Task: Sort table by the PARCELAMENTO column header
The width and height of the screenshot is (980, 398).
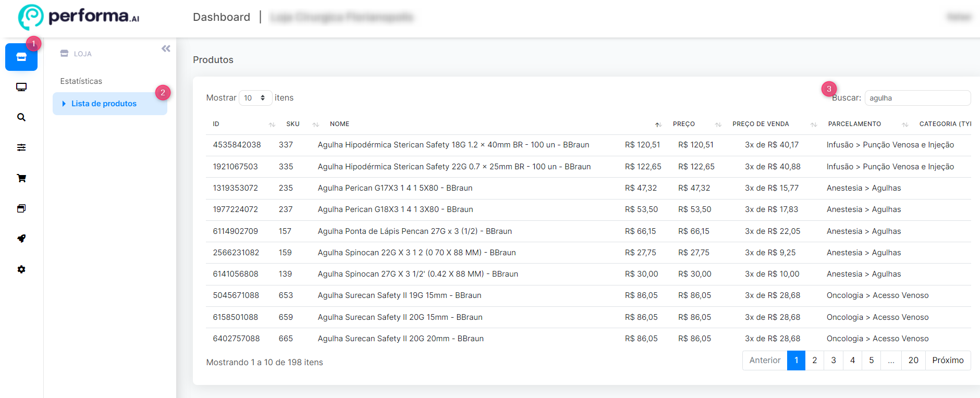Action: (854, 124)
